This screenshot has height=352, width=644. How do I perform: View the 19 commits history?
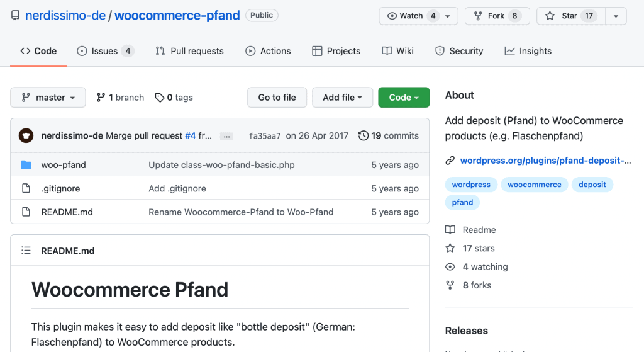point(389,136)
